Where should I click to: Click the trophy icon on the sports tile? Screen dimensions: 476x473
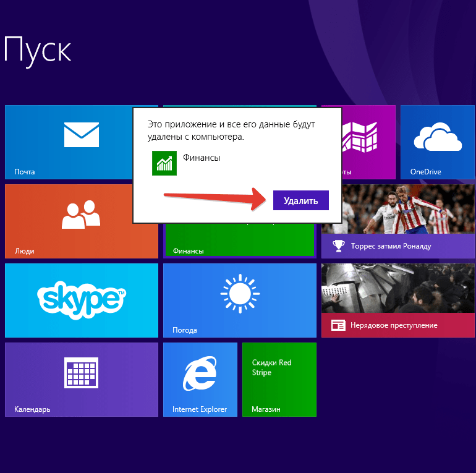[x=339, y=246]
